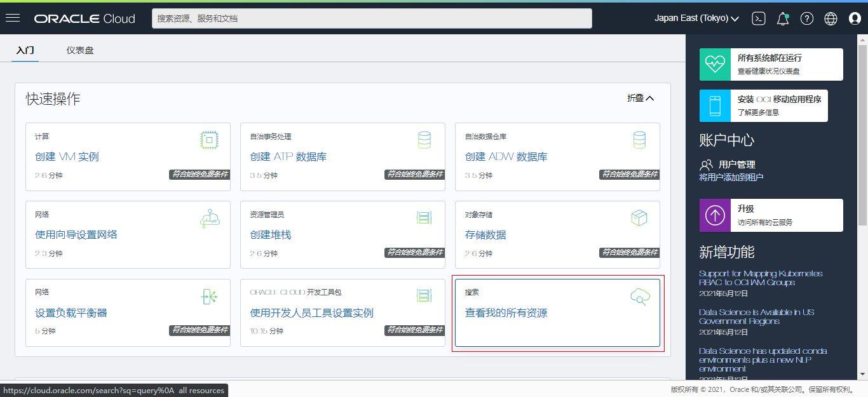
Task: Open the 安装 OCI 移动应用程序 card
Action: coord(764,105)
